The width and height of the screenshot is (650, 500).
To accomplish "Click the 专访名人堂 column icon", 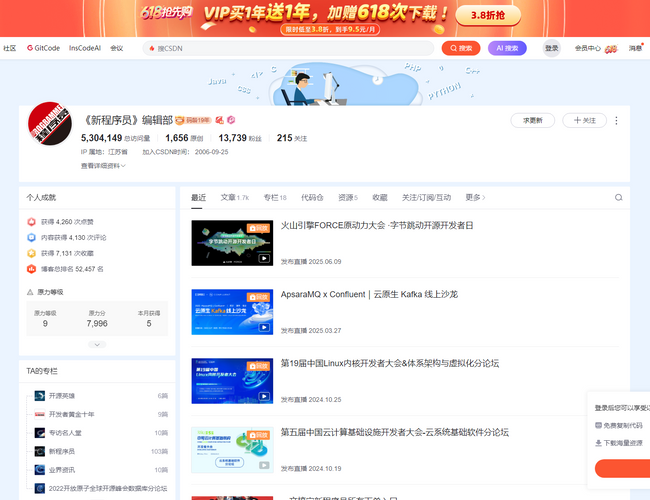I will (40, 433).
